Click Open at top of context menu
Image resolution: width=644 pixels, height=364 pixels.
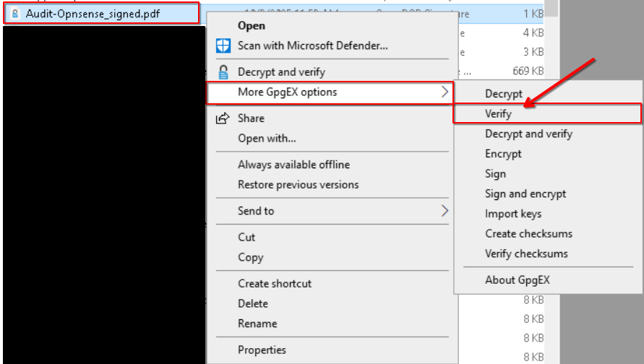[x=252, y=25]
